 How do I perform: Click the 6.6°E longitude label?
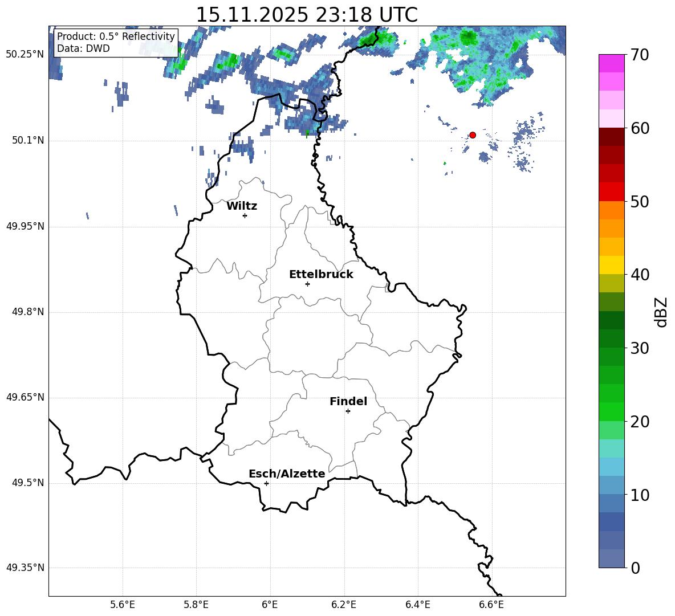coord(491,605)
